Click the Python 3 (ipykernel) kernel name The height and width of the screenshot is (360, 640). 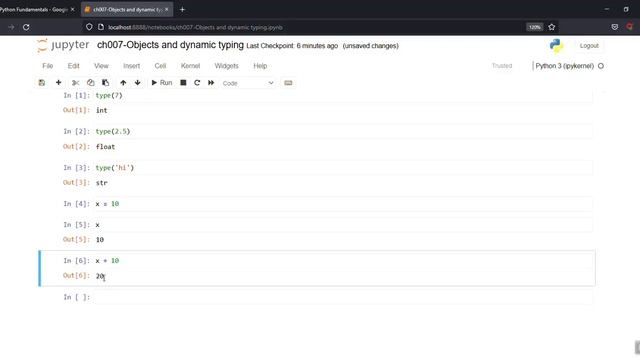click(564, 66)
